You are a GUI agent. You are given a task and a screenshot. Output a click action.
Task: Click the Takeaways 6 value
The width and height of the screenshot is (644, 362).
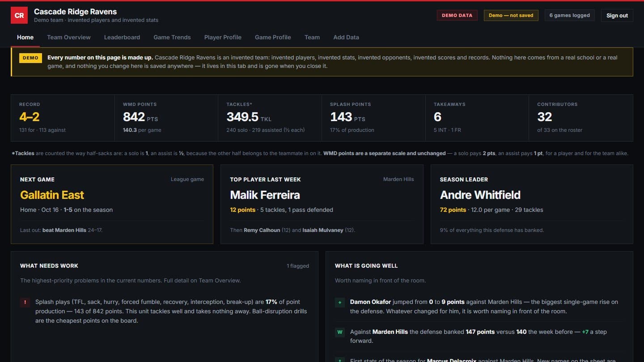(x=437, y=117)
